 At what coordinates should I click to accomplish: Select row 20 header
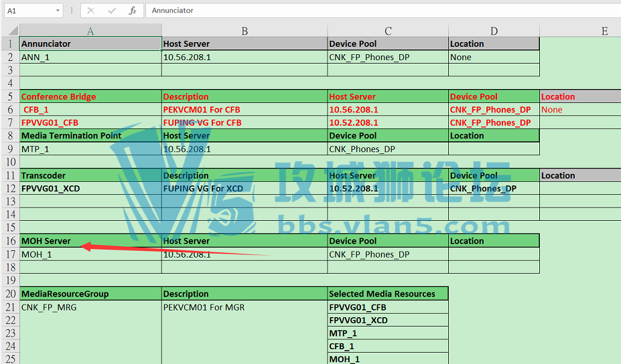(10, 294)
